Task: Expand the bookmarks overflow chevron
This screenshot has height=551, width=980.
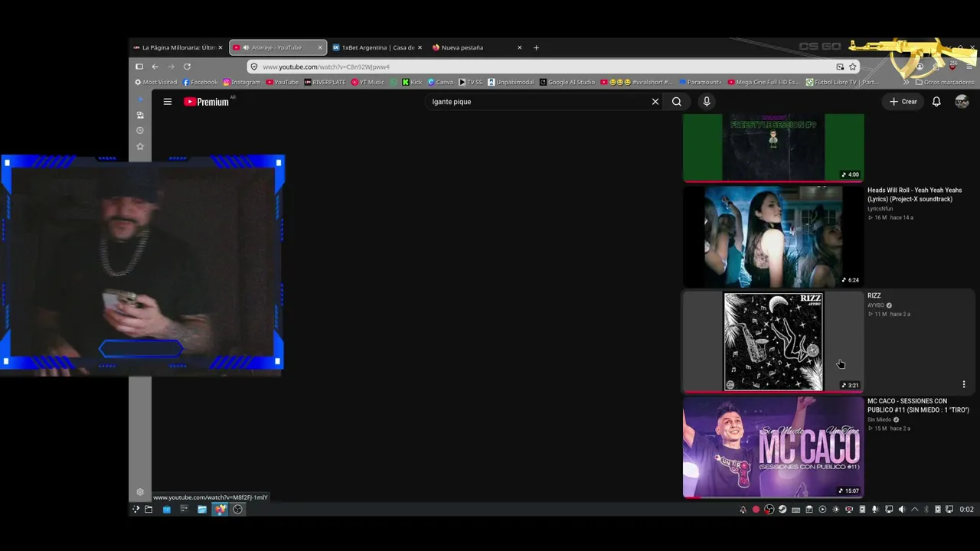Action: click(906, 82)
